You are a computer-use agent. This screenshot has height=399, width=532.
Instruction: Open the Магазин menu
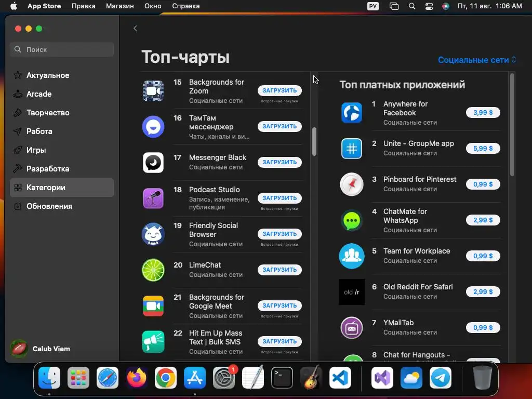(120, 6)
